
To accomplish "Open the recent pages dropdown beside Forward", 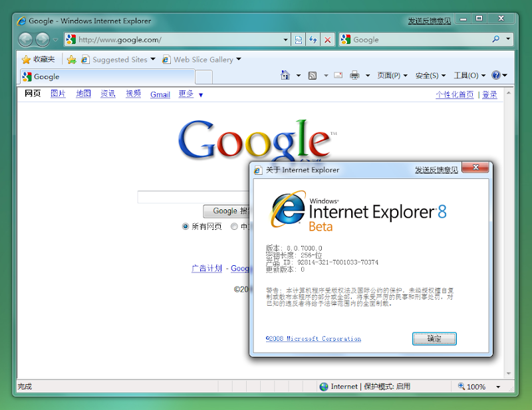I will [55, 40].
